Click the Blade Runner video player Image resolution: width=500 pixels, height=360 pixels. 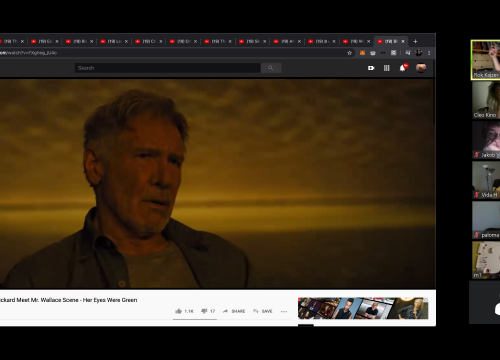coord(217,183)
